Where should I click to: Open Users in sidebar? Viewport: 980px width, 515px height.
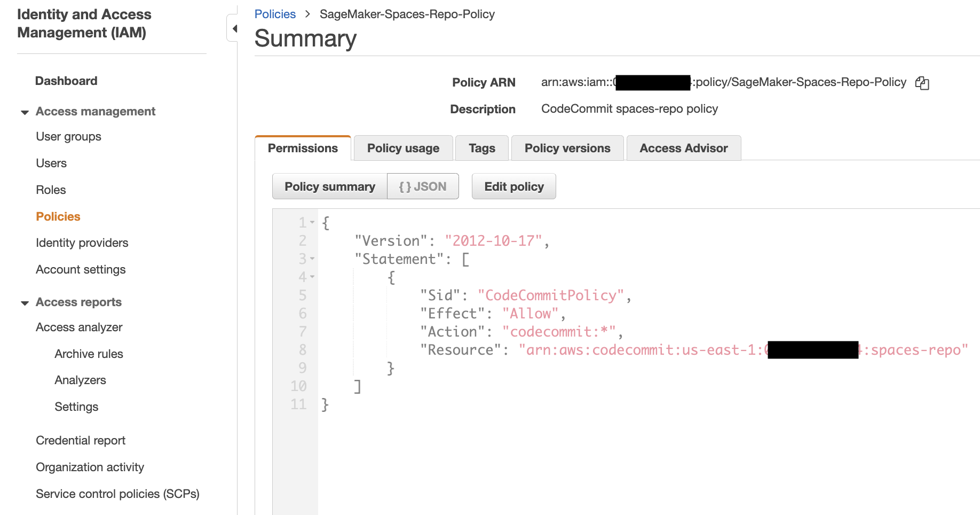click(51, 163)
